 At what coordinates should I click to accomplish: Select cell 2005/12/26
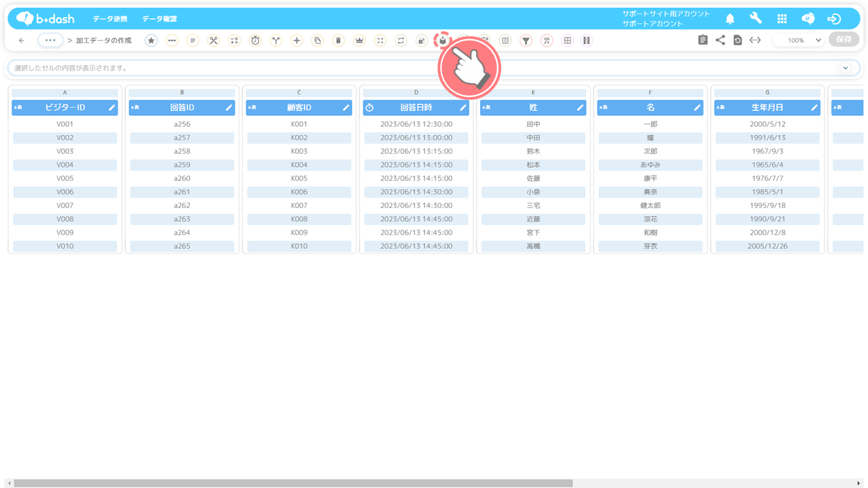(x=767, y=246)
